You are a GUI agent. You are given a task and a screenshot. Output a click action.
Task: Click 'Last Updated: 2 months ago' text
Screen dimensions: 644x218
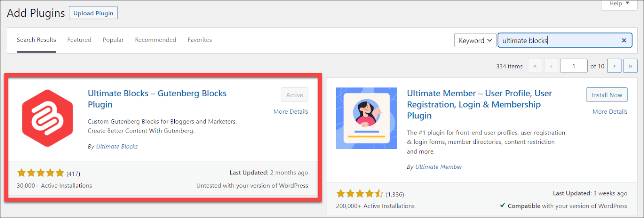[269, 172]
